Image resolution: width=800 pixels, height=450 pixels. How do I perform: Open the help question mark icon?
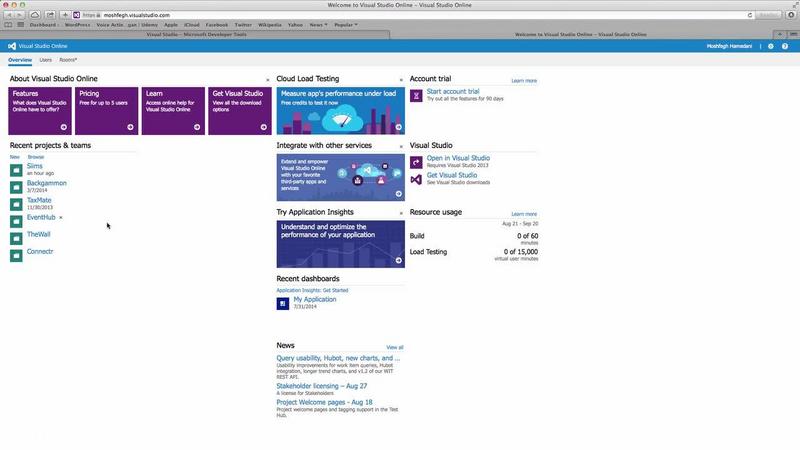pyautogui.click(x=785, y=46)
